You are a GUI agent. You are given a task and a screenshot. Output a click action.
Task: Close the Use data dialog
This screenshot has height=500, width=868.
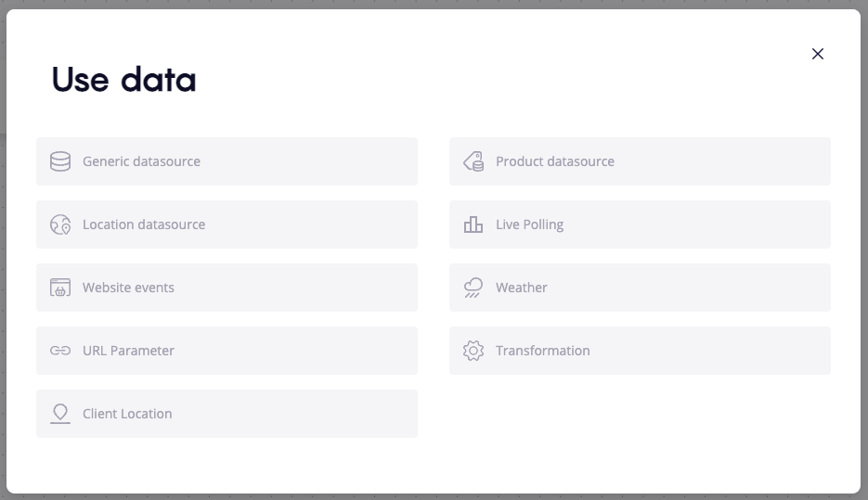[818, 54]
